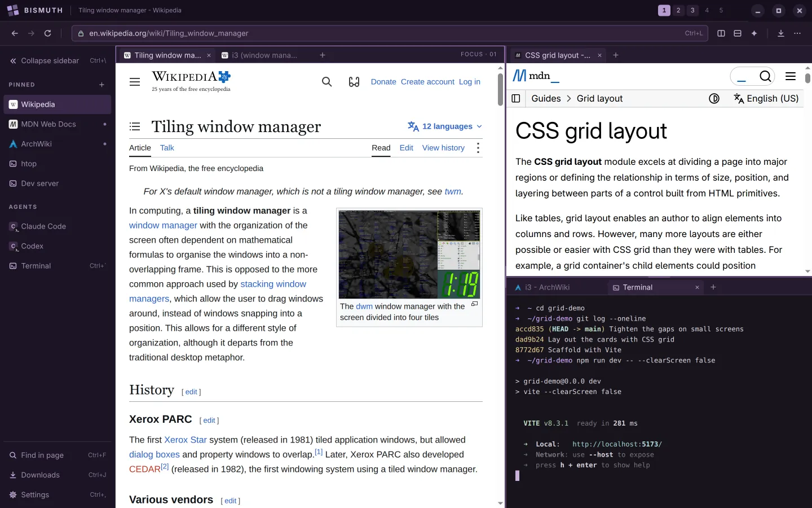Open the dwm window manager thumbnail image
The height and width of the screenshot is (508, 812).
click(409, 255)
